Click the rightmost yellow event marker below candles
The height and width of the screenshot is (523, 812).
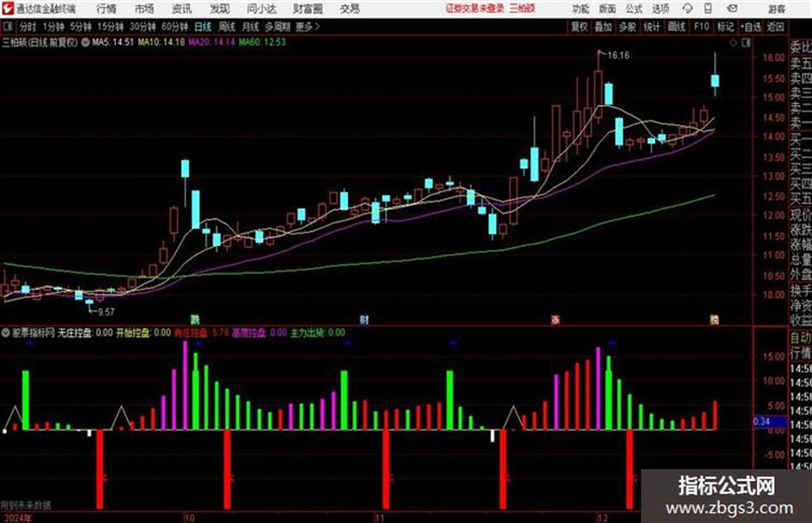point(714,319)
